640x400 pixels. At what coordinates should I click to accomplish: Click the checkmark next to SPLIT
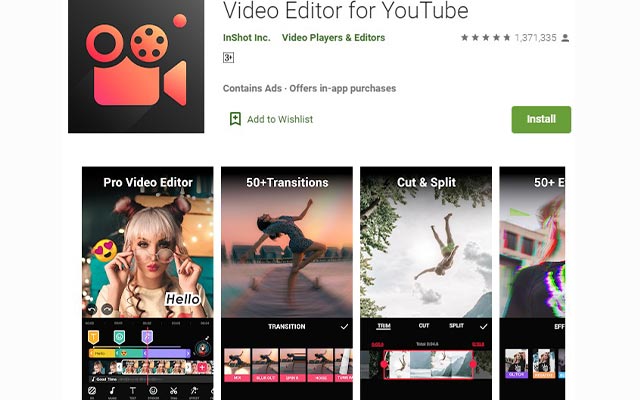click(x=484, y=327)
